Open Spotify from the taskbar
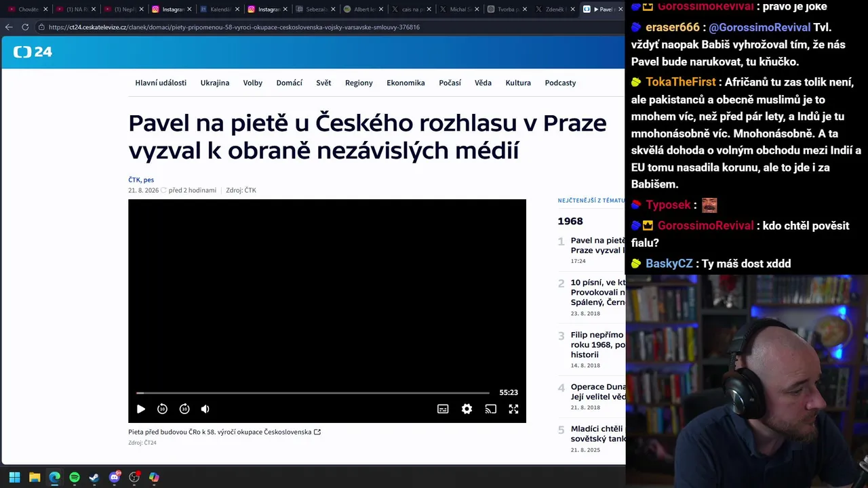Screen dimensions: 868x488 pos(75,477)
